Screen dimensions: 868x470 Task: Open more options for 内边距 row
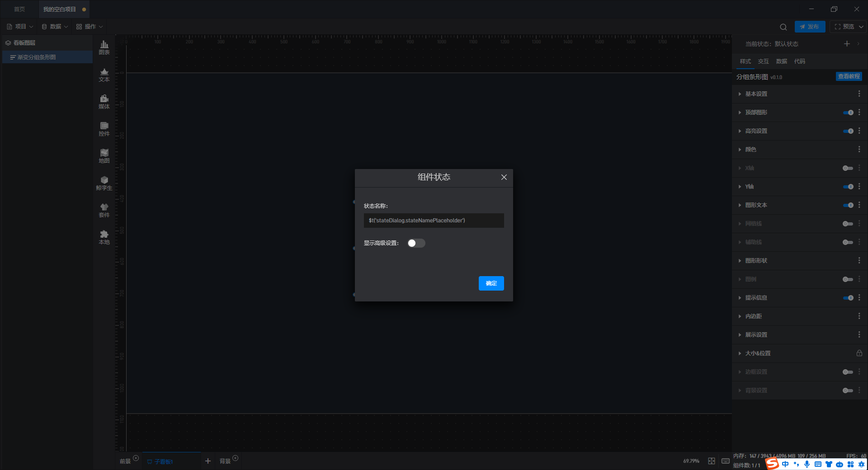click(859, 316)
